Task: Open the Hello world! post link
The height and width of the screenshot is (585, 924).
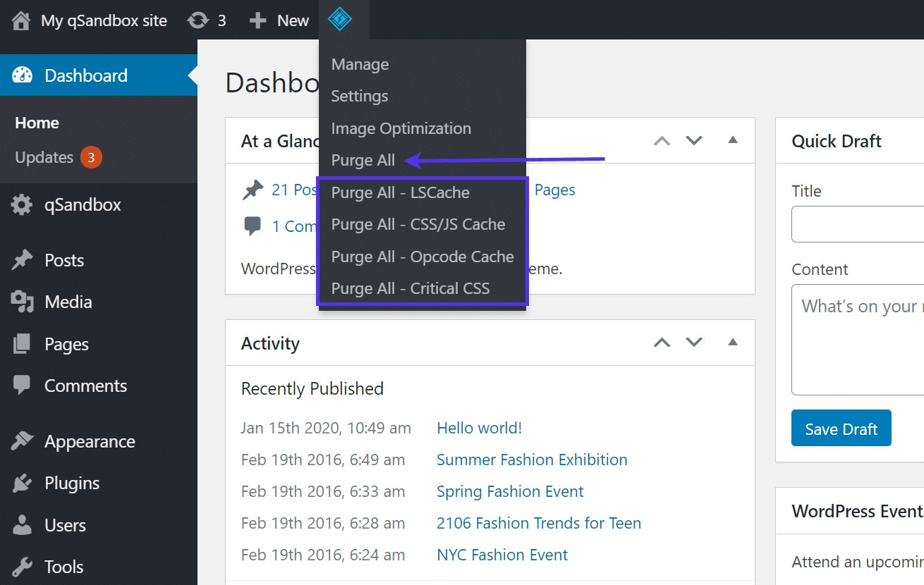Action: 479,427
